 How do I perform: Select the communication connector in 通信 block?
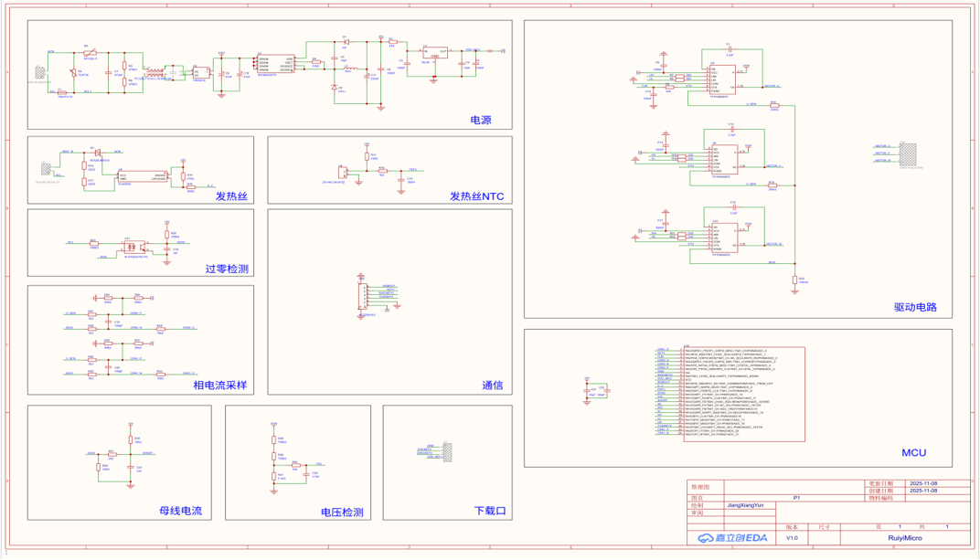(x=361, y=296)
